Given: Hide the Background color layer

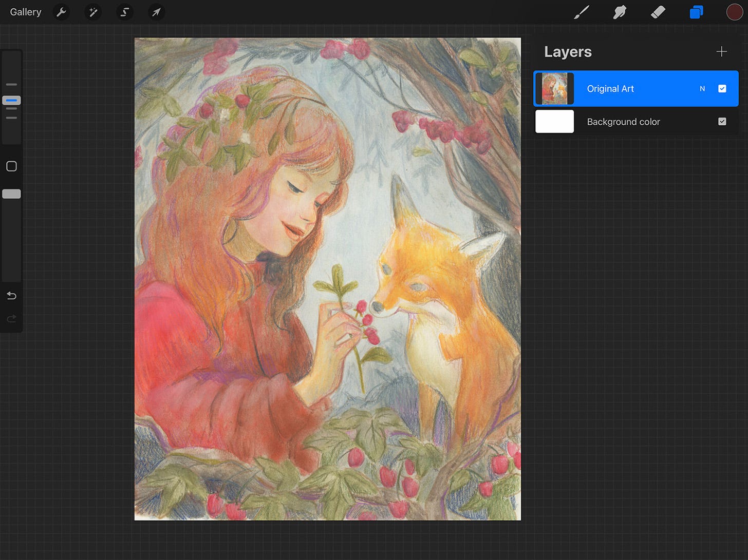Looking at the screenshot, I should point(722,122).
